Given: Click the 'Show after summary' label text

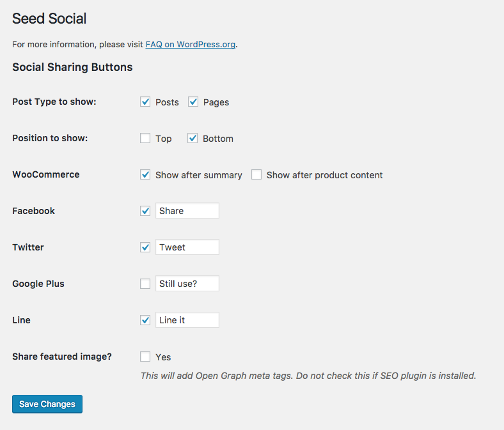Looking at the screenshot, I should click(199, 175).
